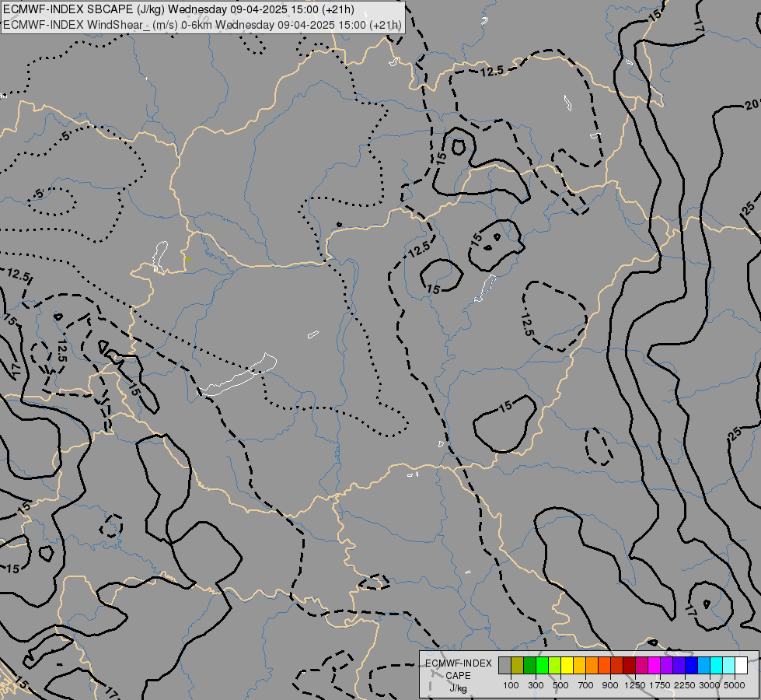The width and height of the screenshot is (761, 700).
Task: Click the pure blue legend swatch
Action: tap(691, 666)
